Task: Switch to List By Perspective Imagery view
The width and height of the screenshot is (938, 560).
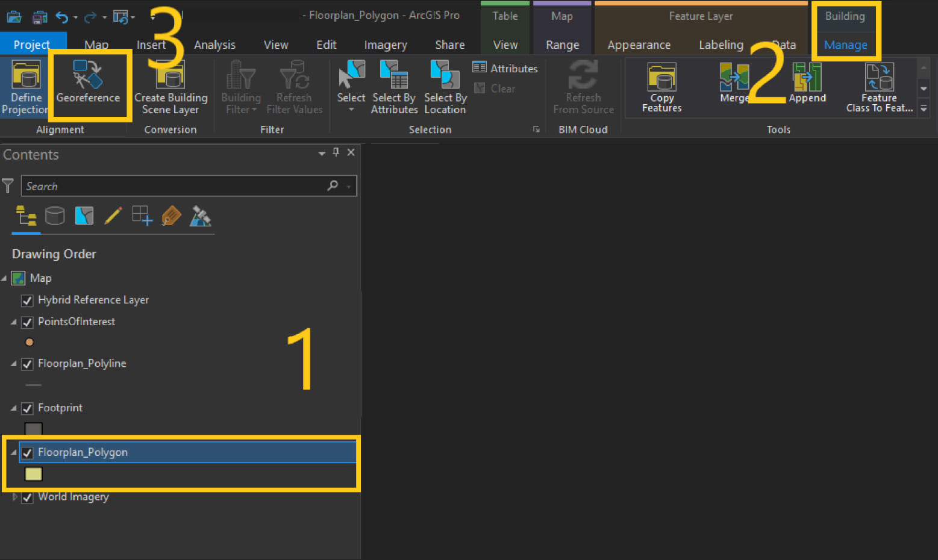Action: click(x=200, y=216)
